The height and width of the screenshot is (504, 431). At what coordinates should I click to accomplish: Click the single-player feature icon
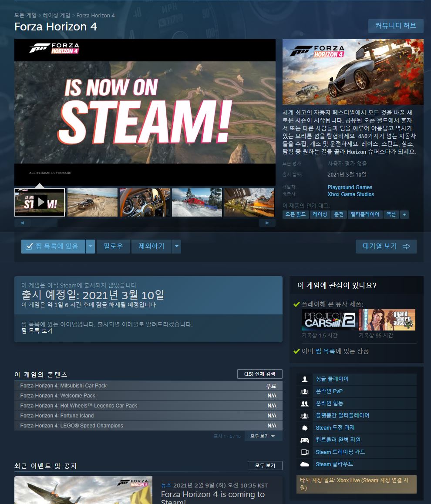pos(305,379)
